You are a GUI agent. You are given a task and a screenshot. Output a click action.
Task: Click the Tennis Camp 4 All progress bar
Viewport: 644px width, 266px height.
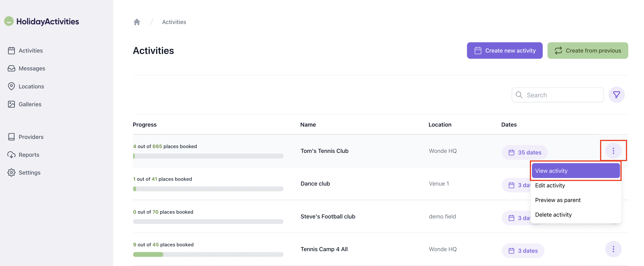click(208, 255)
